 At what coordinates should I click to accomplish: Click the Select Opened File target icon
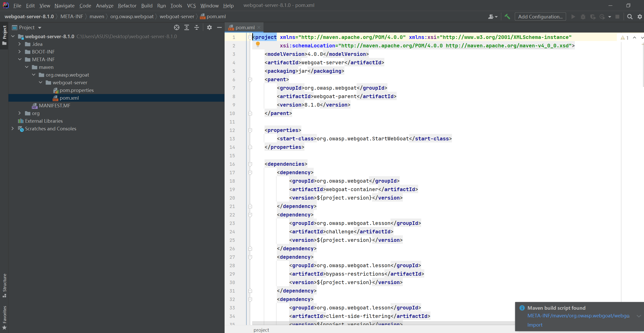[x=176, y=27]
